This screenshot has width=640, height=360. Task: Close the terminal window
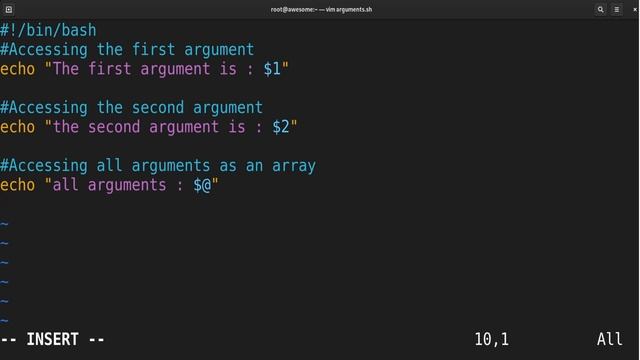635,9
